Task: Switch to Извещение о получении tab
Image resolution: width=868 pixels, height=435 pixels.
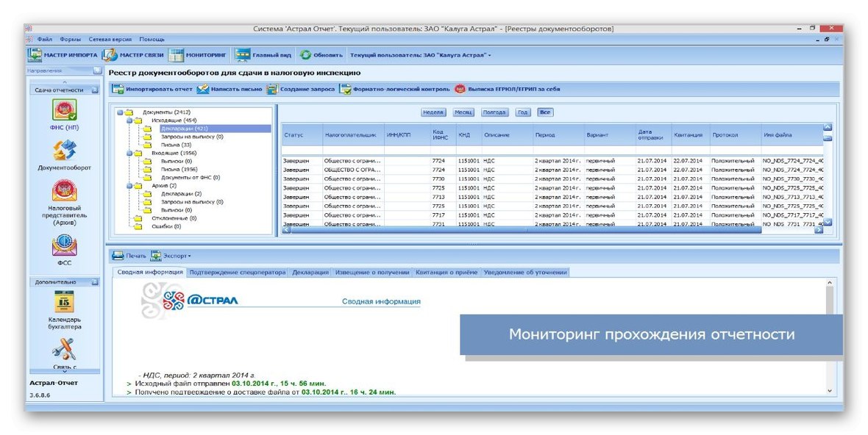Action: pyautogui.click(x=372, y=273)
